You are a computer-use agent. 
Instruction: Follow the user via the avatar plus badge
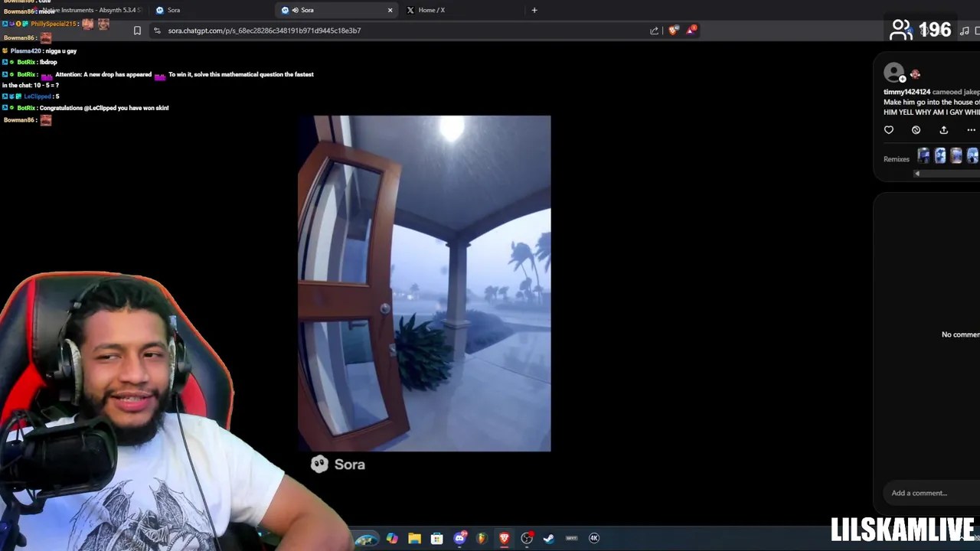pyautogui.click(x=903, y=79)
